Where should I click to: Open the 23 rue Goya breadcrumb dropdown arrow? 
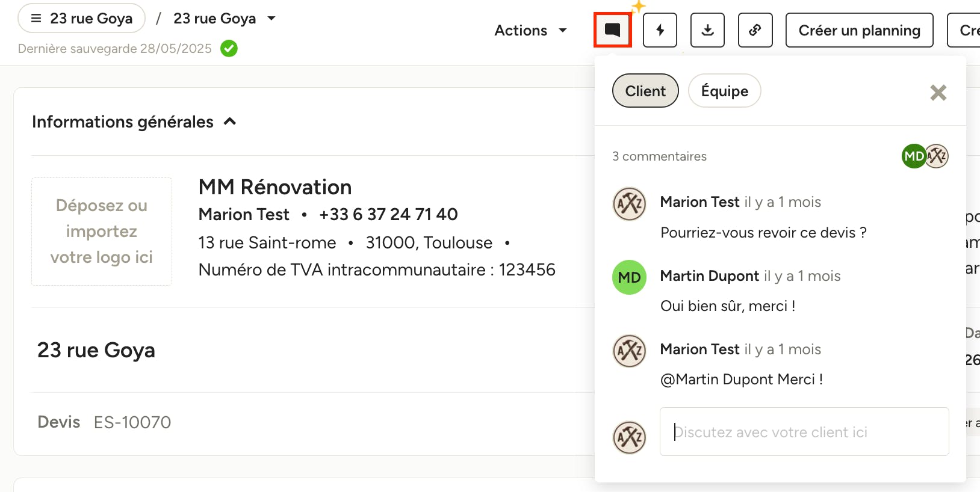pos(271,19)
